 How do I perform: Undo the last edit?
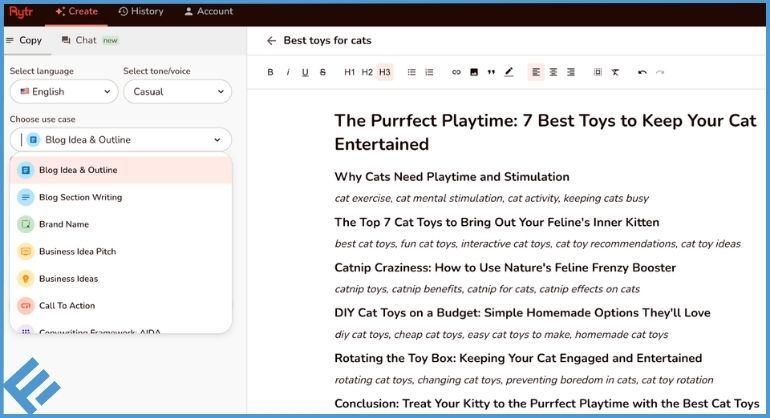click(x=642, y=72)
